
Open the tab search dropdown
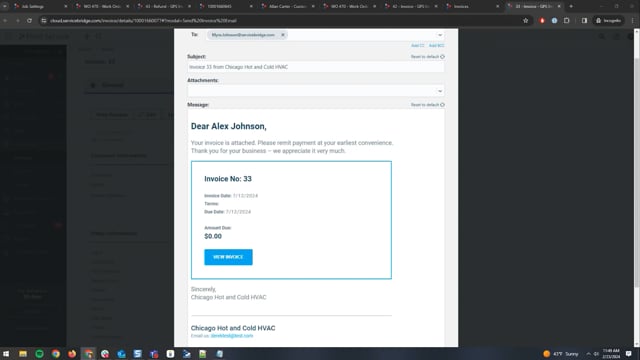click(x=5, y=7)
